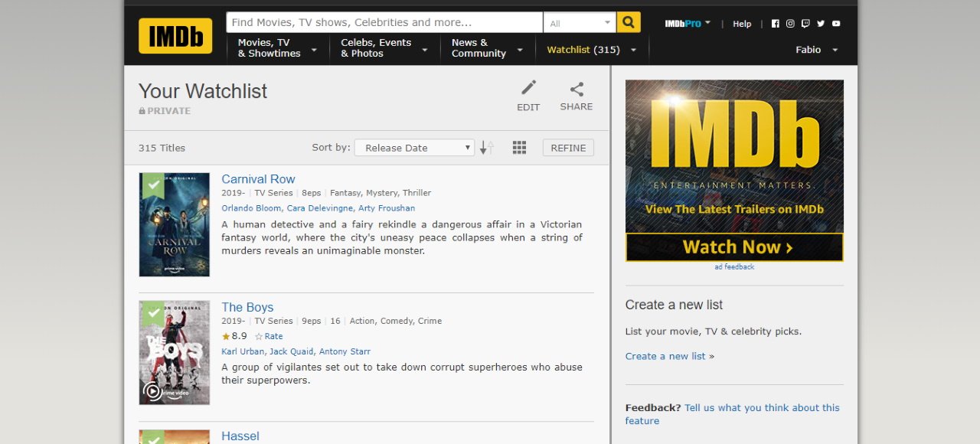Open the Carnival Row poster thumbnail
This screenshot has height=444, width=980.
(175, 224)
